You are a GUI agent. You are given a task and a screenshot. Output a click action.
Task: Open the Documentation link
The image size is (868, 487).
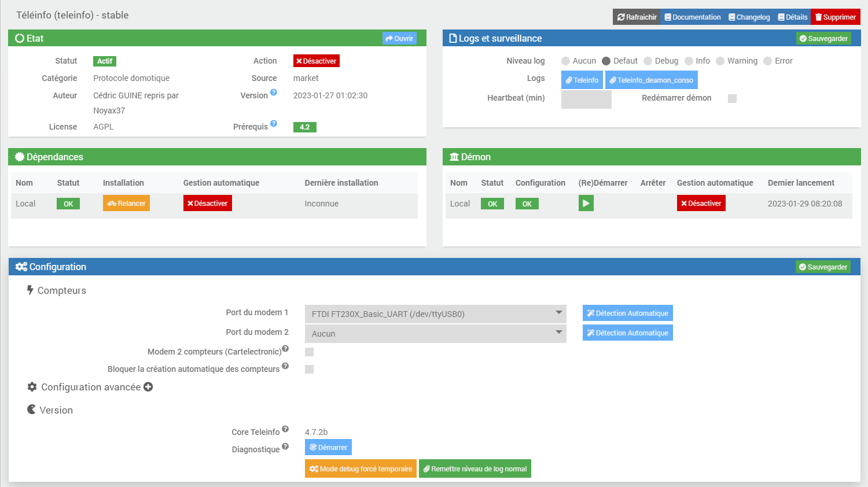693,17
